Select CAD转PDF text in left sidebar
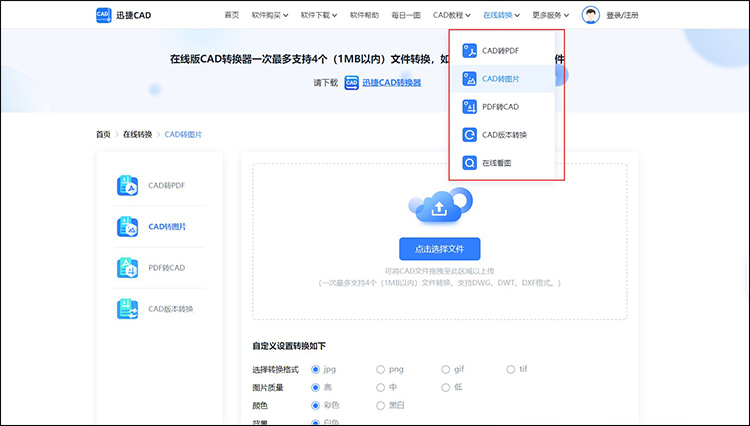The image size is (750, 426). (166, 186)
